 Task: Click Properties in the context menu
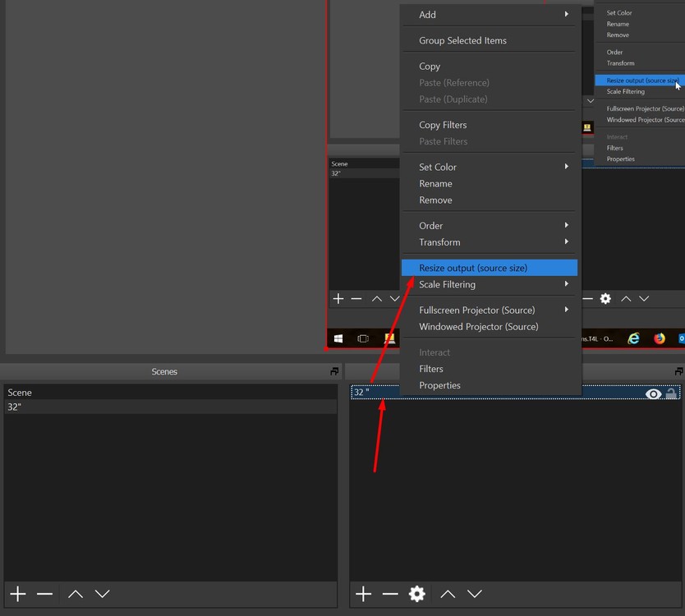439,385
